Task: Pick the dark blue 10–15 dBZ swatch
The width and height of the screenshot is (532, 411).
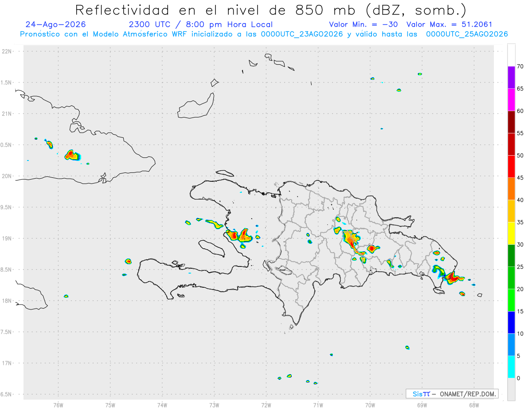Action: (x=511, y=322)
